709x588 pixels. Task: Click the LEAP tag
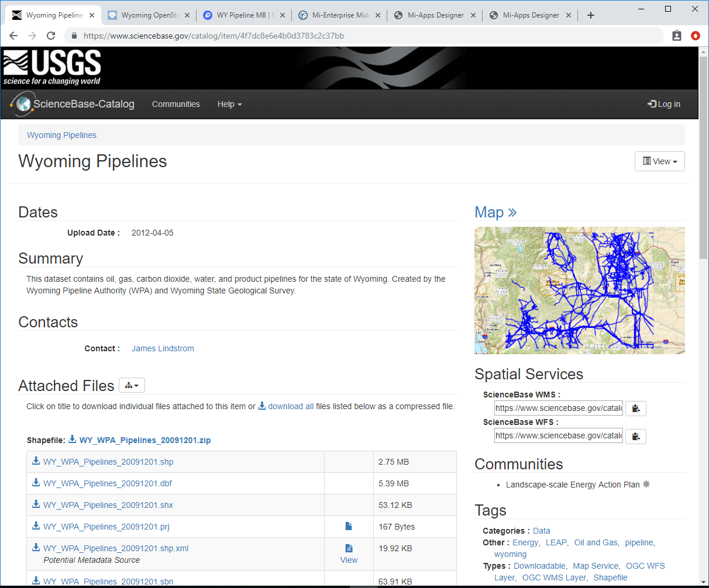(556, 542)
